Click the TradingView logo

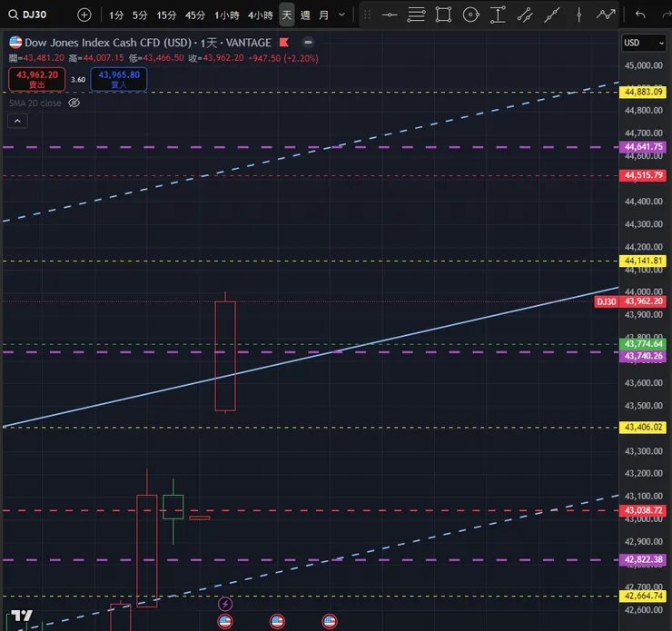(x=22, y=616)
